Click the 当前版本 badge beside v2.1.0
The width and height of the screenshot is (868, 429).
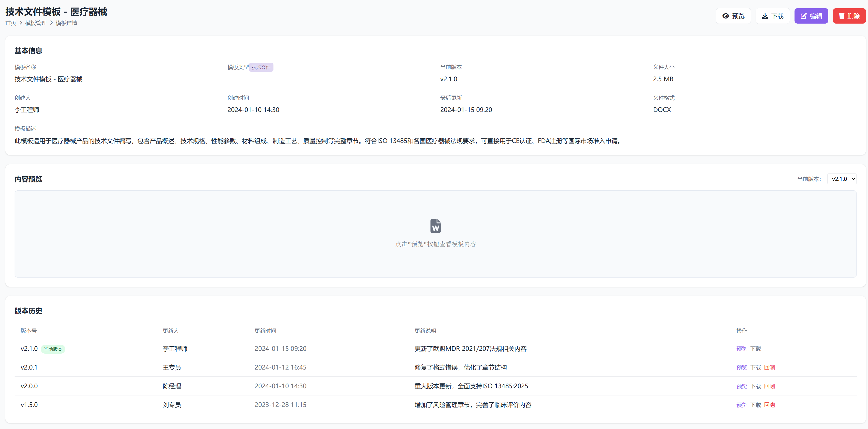coord(53,349)
